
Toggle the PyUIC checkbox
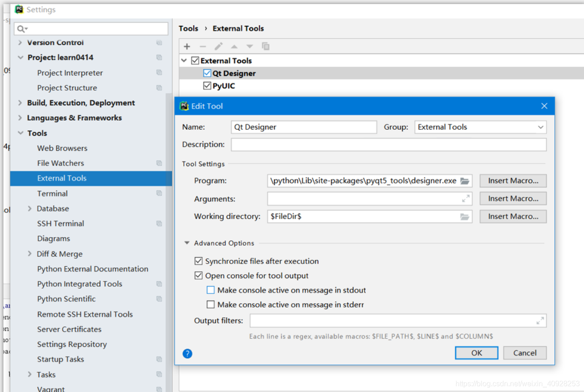pyautogui.click(x=207, y=85)
